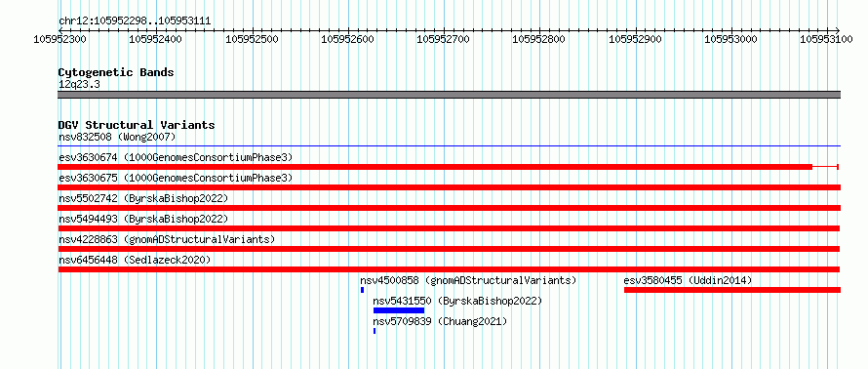Open variant label nsv6456448 (Sedlazeck2020)
868x369 pixels.
click(x=135, y=260)
